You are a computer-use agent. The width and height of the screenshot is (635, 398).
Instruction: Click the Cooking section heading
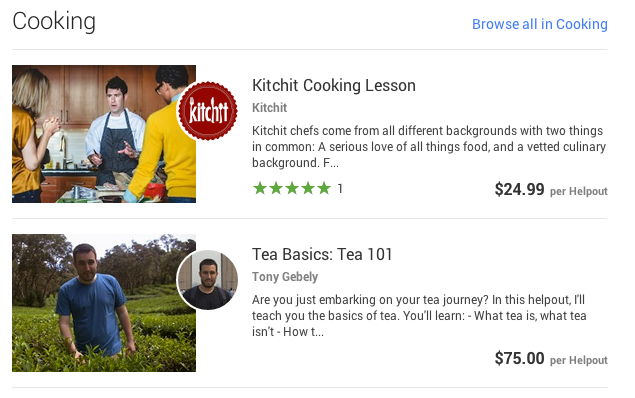point(54,21)
